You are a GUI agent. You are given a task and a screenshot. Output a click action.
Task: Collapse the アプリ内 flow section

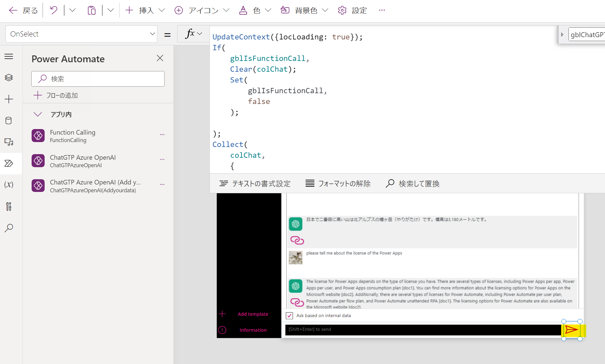click(x=37, y=114)
